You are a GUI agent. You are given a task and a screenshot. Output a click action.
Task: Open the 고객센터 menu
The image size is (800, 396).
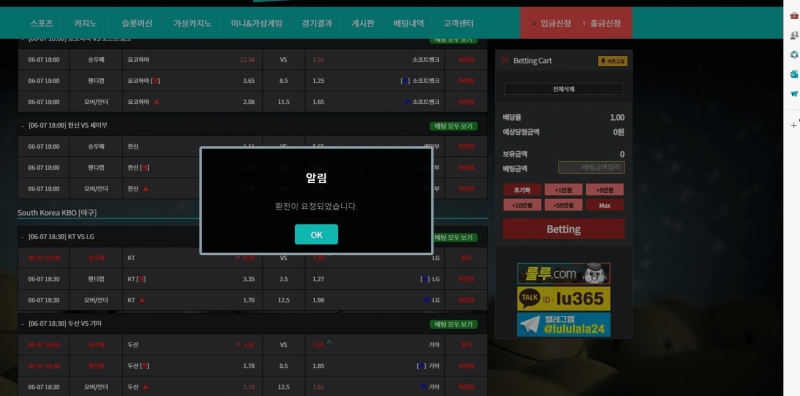click(458, 23)
